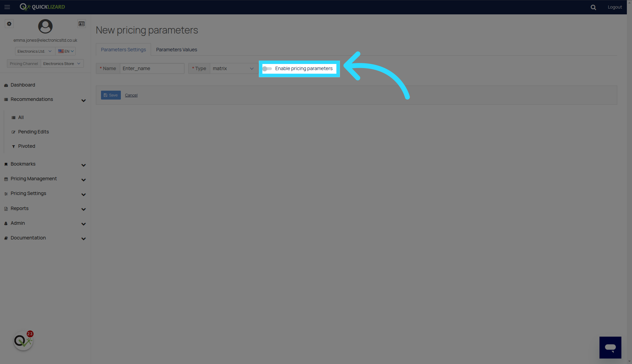Enable the pricing parameters toggle
This screenshot has height=364, width=632.
(267, 69)
